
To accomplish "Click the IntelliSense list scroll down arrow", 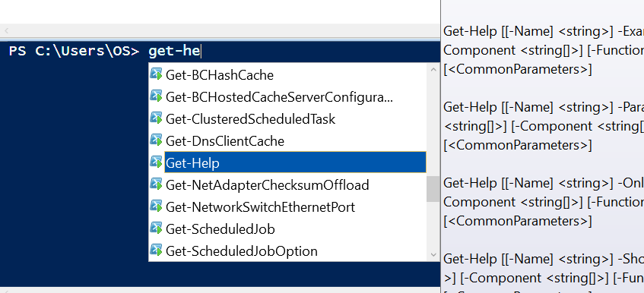I will (433, 254).
